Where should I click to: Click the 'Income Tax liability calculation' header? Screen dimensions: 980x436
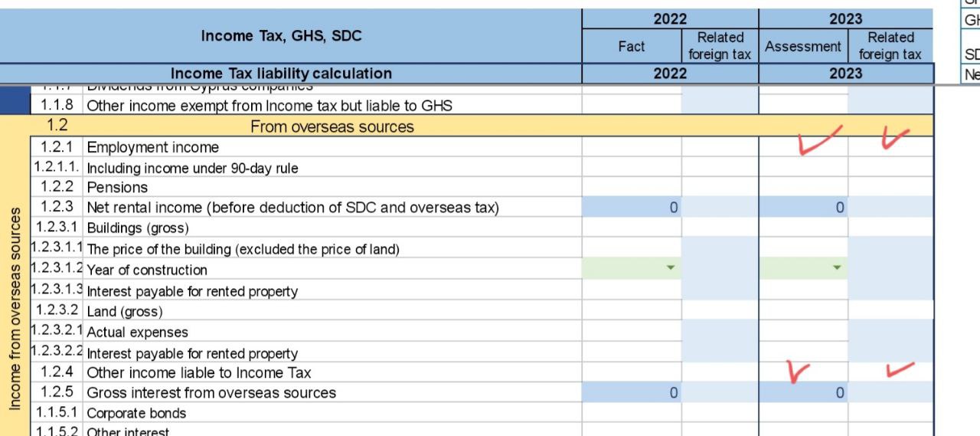click(281, 74)
